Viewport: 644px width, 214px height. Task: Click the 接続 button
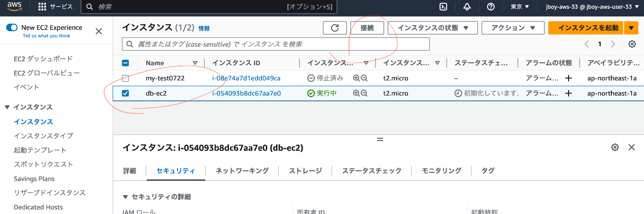(367, 28)
